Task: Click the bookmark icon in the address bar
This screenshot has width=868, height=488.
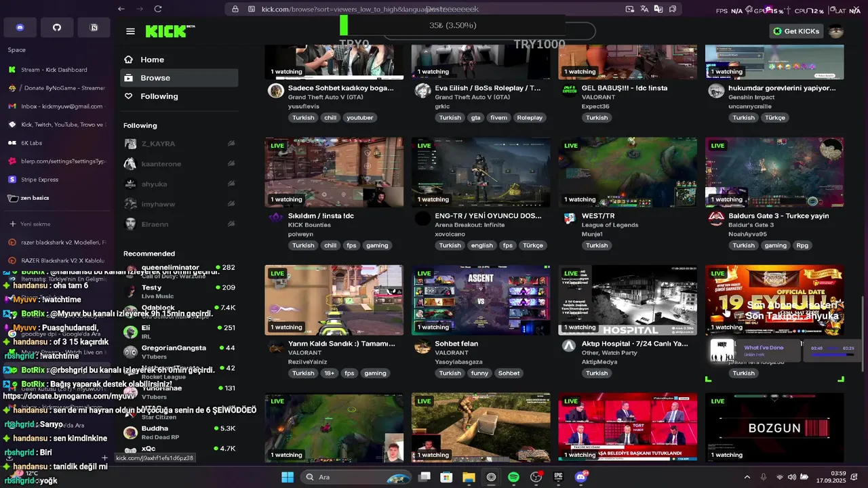Action: coord(673,9)
